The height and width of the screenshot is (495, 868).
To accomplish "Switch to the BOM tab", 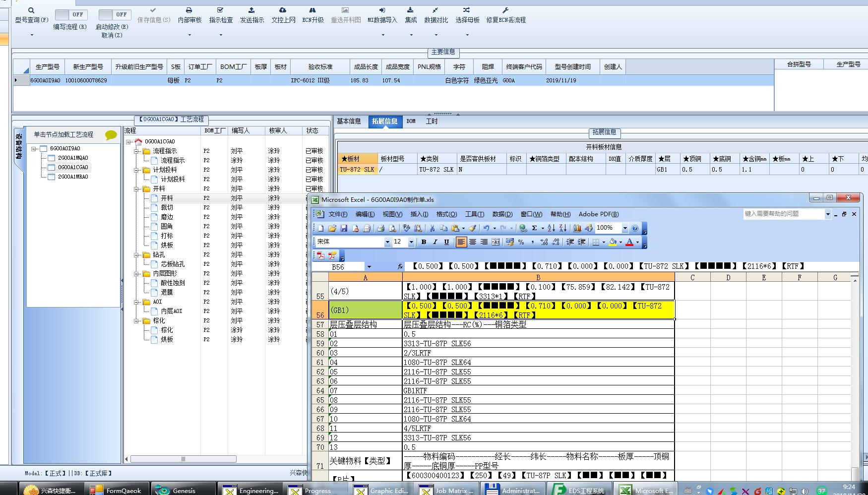I will 411,121.
